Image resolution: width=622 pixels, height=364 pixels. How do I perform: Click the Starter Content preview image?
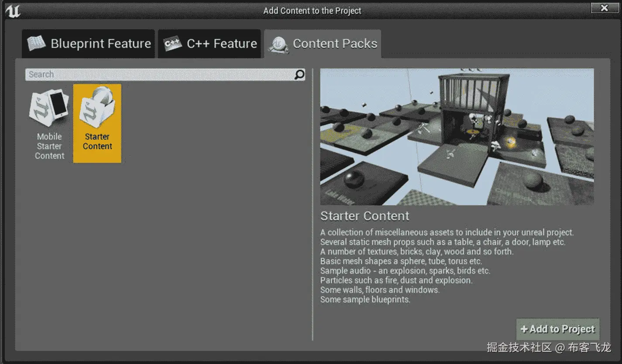pyautogui.click(x=457, y=136)
